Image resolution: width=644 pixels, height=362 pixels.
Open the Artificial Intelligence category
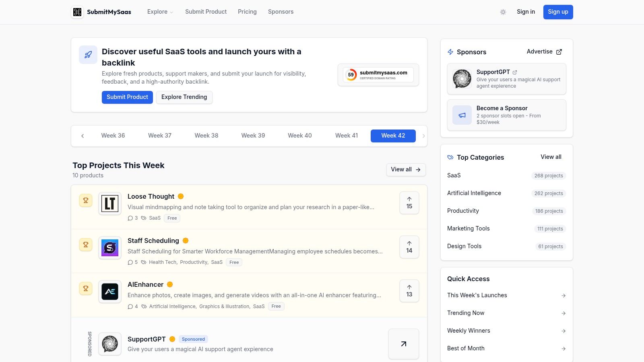coord(474,193)
